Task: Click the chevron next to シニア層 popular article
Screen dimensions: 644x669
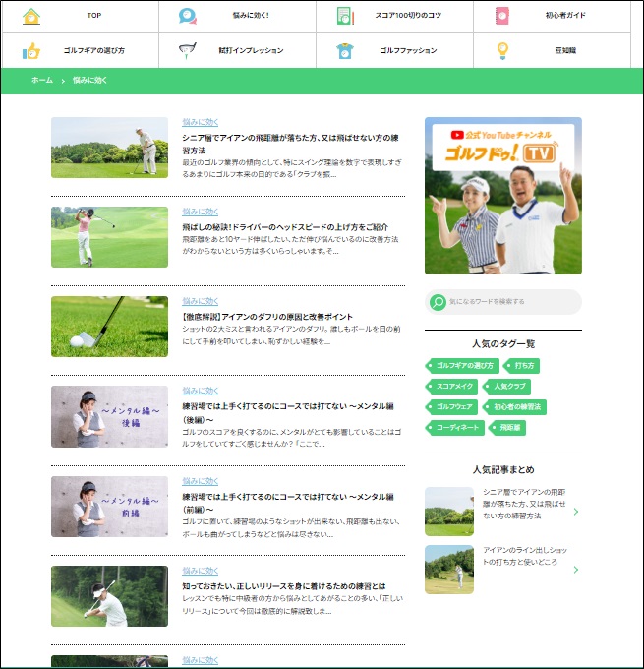Action: [576, 512]
